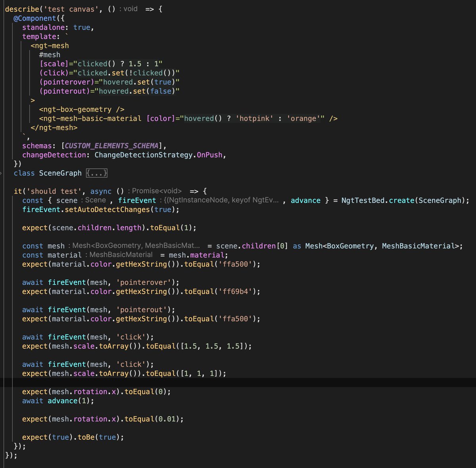The image size is (476, 468).
Task: Click the advance destructured variable
Action: pos(305,201)
